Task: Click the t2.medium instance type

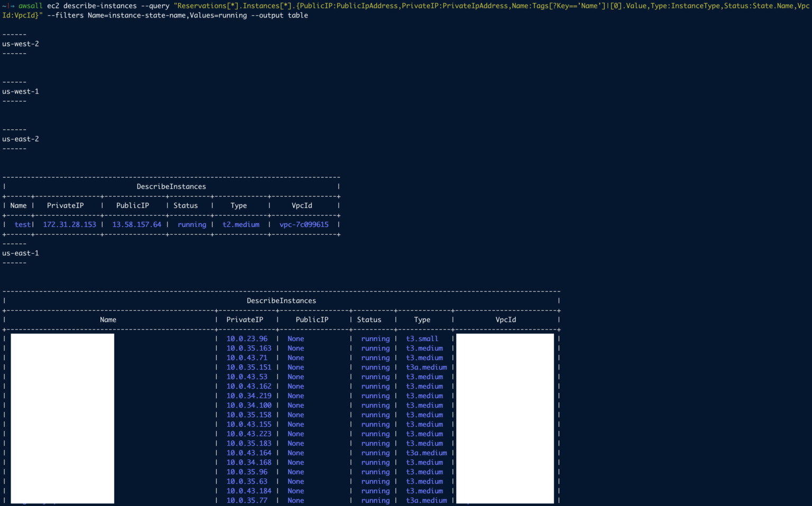Action: point(241,224)
